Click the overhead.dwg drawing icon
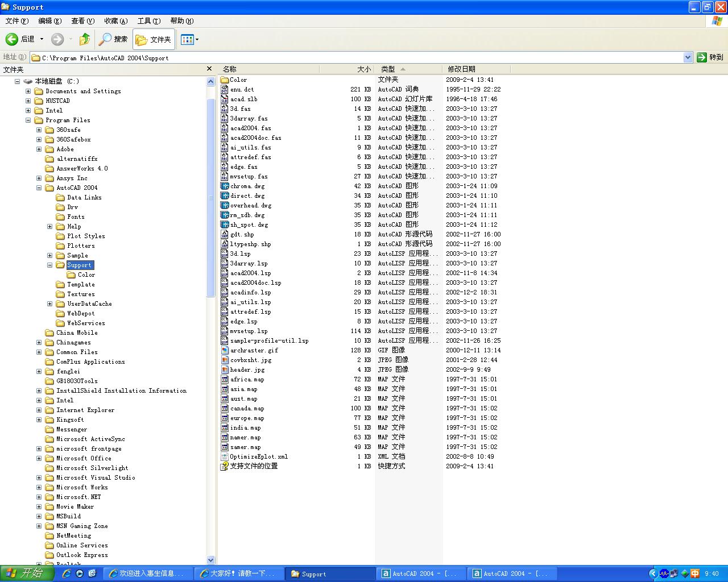Image resolution: width=728 pixels, height=582 pixels. (224, 205)
